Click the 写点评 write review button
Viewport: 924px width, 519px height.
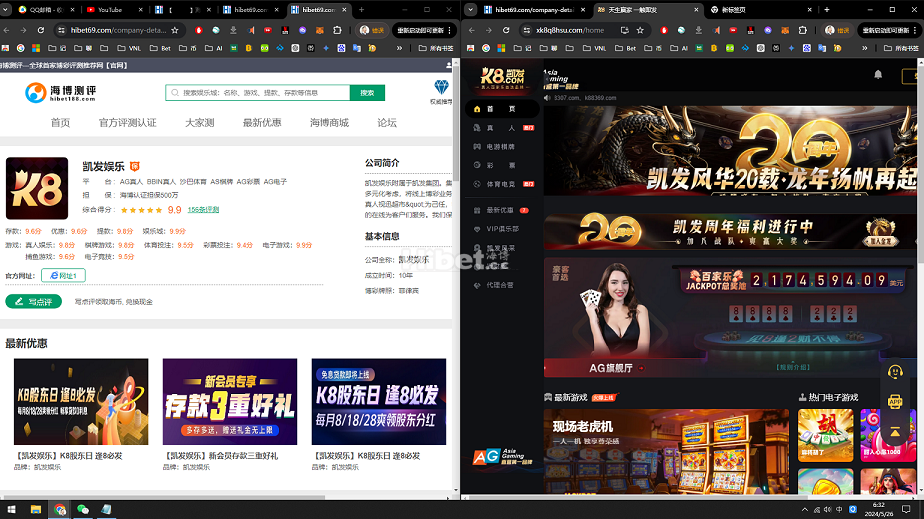point(34,301)
